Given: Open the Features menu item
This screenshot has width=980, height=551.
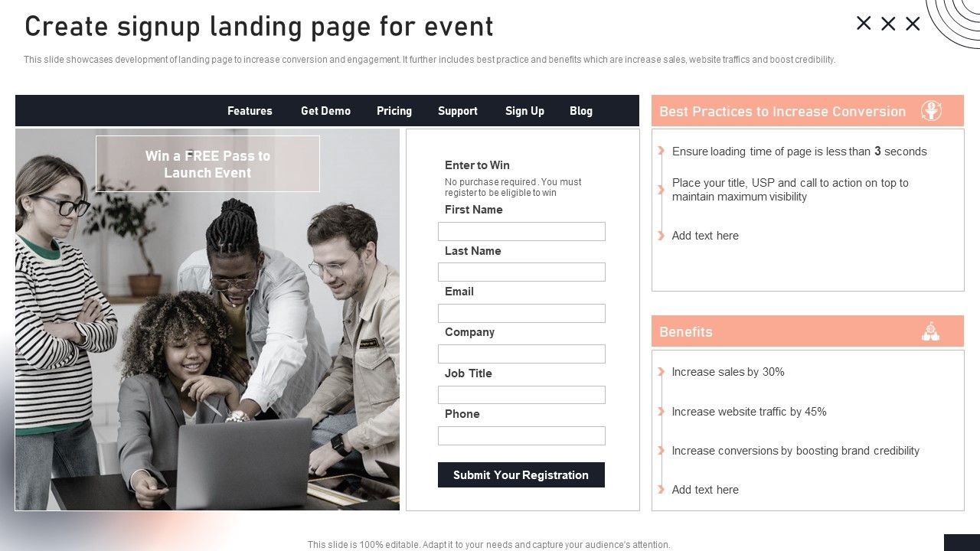Looking at the screenshot, I should point(250,111).
